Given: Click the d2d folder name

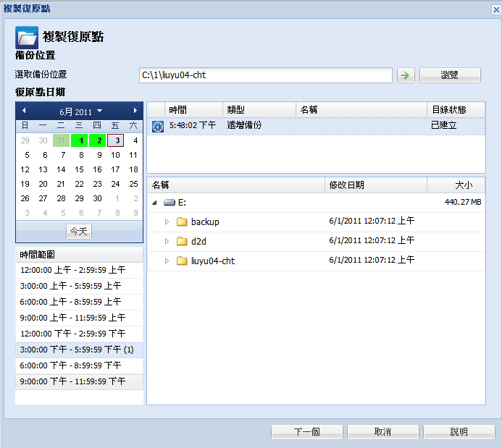Looking at the screenshot, I should [x=198, y=242].
